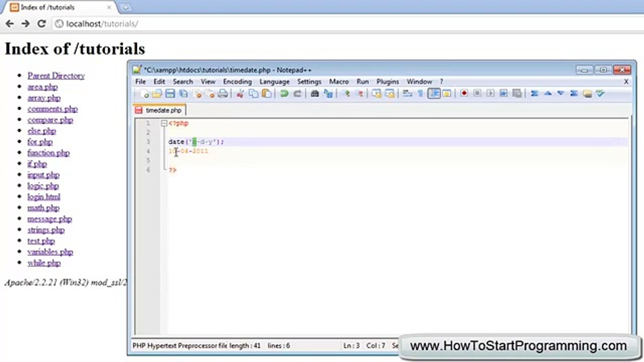Click the Close file toolbar icon
Screen dimensions: 644x362
(197, 94)
